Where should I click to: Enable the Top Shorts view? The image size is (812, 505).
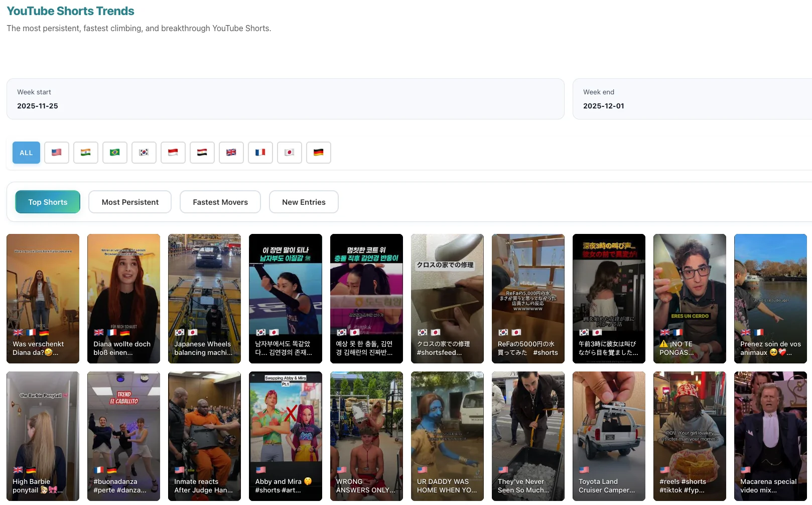click(x=47, y=202)
